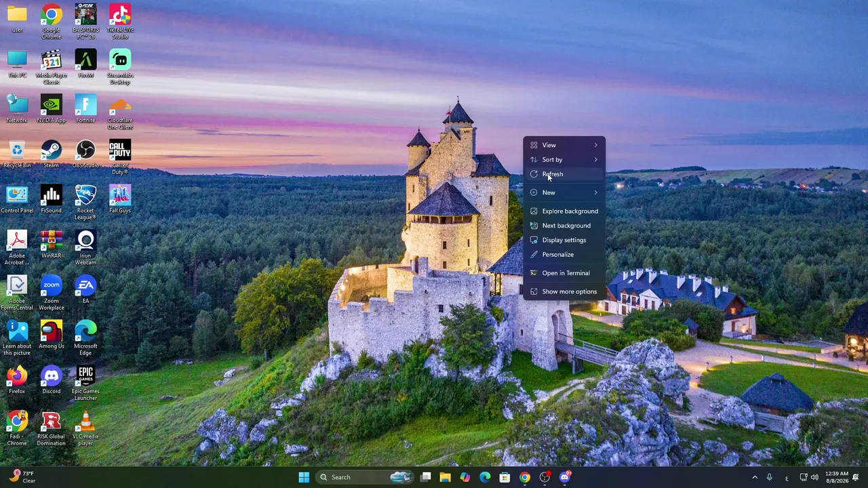Click the microphone tray icon
The width and height of the screenshot is (868, 488).
tap(769, 477)
